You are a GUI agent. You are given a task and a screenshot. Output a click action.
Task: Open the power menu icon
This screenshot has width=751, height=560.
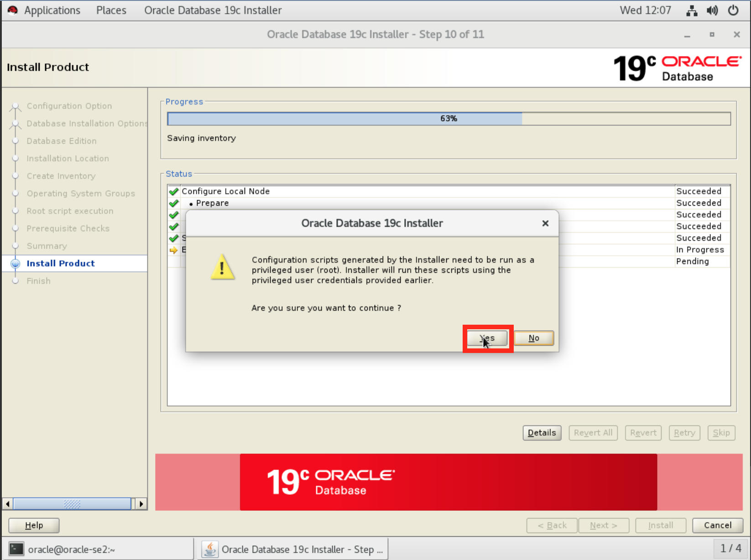point(733,10)
